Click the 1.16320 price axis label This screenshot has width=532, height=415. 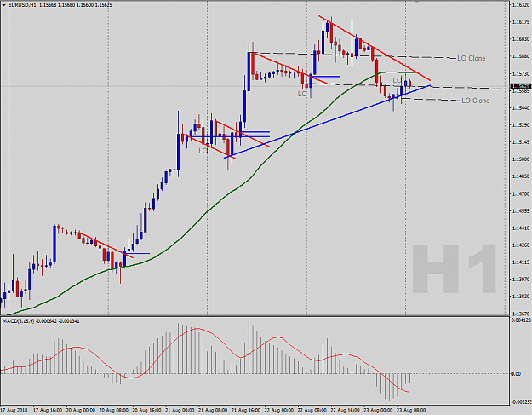(521, 5)
